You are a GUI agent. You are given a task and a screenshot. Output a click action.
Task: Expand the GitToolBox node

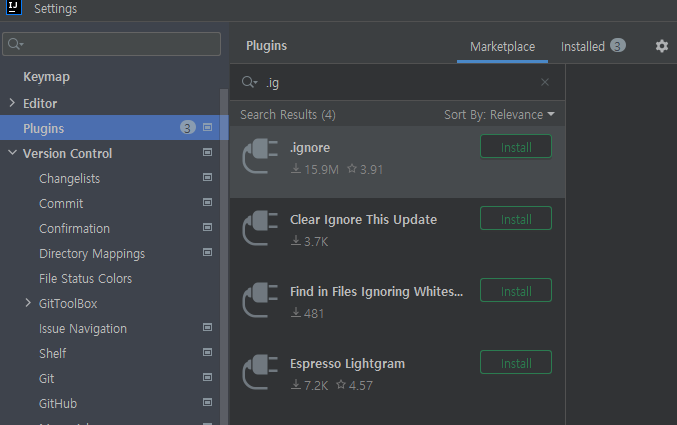28,303
